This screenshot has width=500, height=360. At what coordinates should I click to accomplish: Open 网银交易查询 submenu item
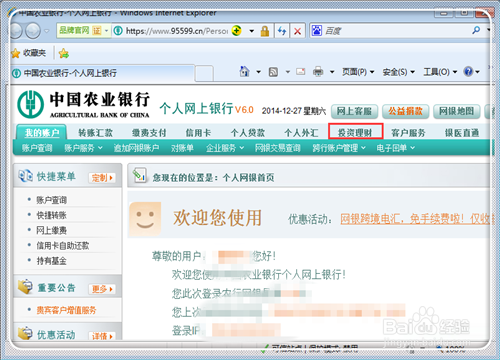coord(278,148)
